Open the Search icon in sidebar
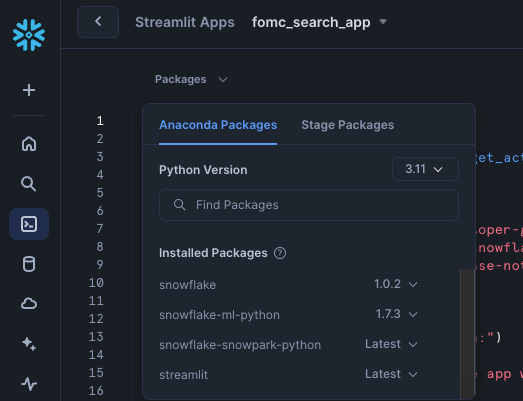The width and height of the screenshot is (523, 401). [x=29, y=184]
